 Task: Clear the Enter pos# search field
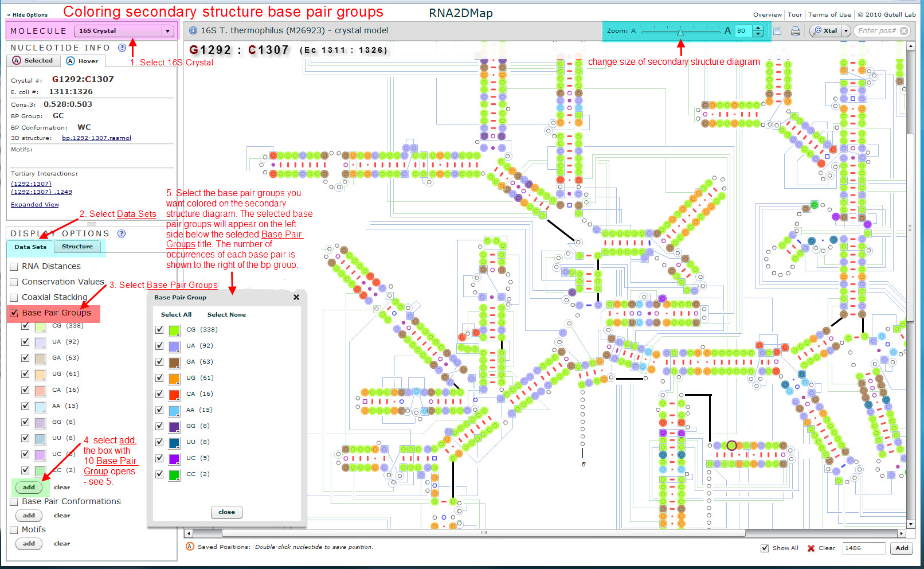(904, 31)
